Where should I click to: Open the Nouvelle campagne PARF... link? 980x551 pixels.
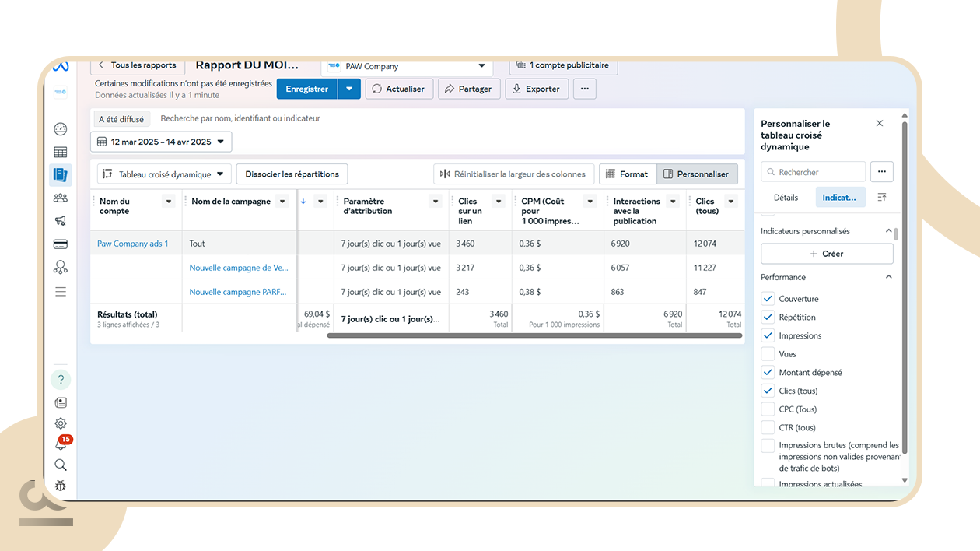pos(238,292)
